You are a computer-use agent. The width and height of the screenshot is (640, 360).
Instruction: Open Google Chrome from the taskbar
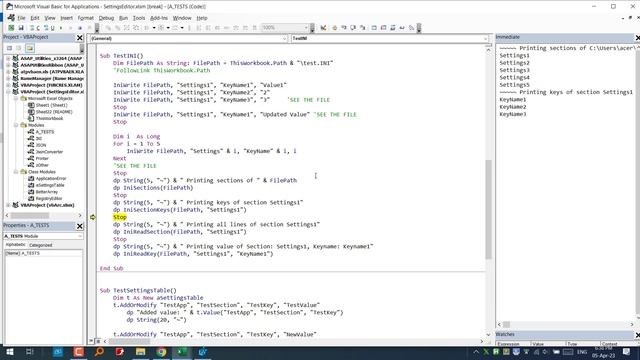(x=161, y=352)
